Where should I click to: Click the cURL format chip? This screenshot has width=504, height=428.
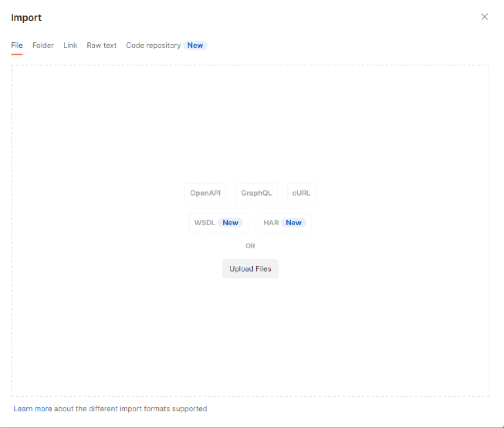point(301,193)
